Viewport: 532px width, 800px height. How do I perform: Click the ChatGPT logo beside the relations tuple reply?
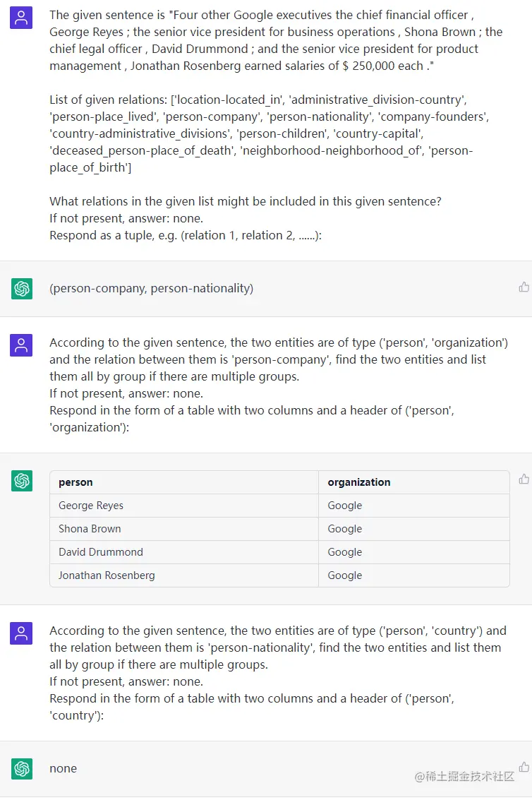point(22,288)
